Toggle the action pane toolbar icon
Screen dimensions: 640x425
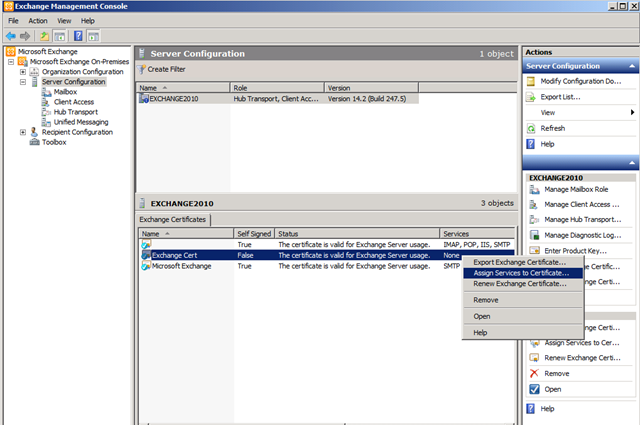pyautogui.click(x=93, y=36)
